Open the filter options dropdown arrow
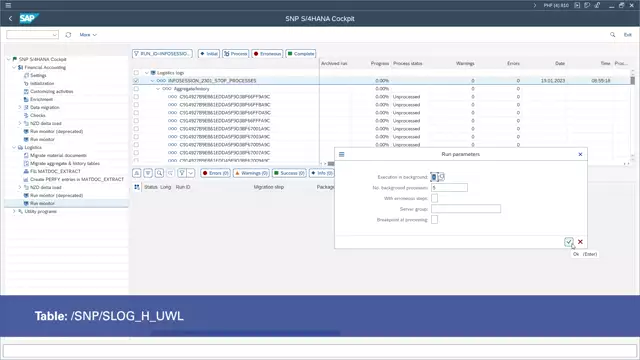This screenshot has height=360, width=640. click(191, 173)
